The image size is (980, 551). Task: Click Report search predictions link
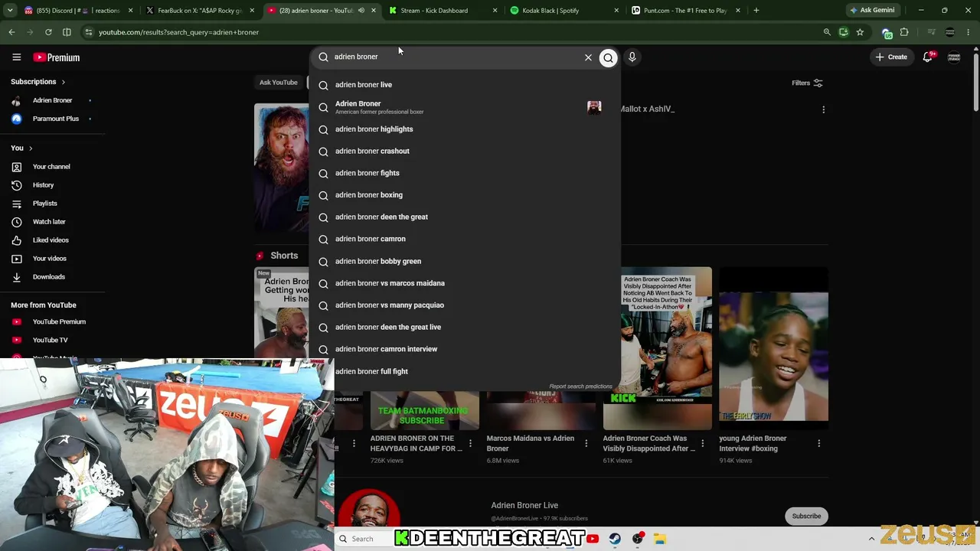[x=580, y=386]
